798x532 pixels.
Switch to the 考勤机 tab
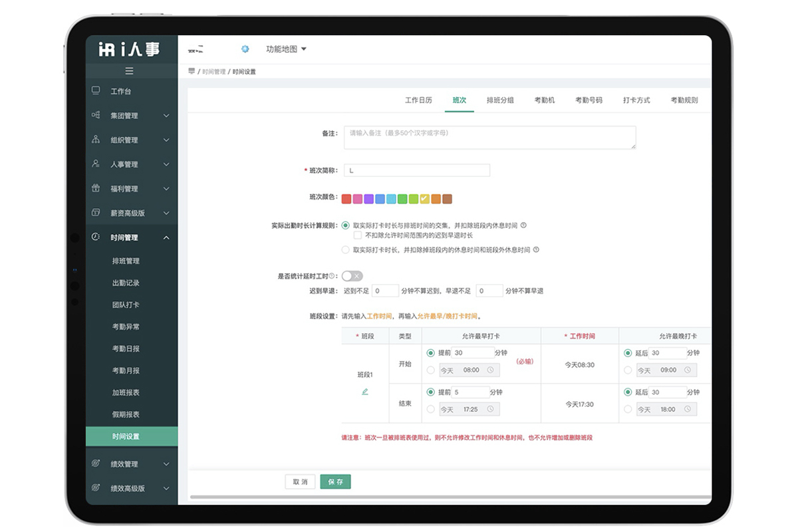(x=544, y=100)
